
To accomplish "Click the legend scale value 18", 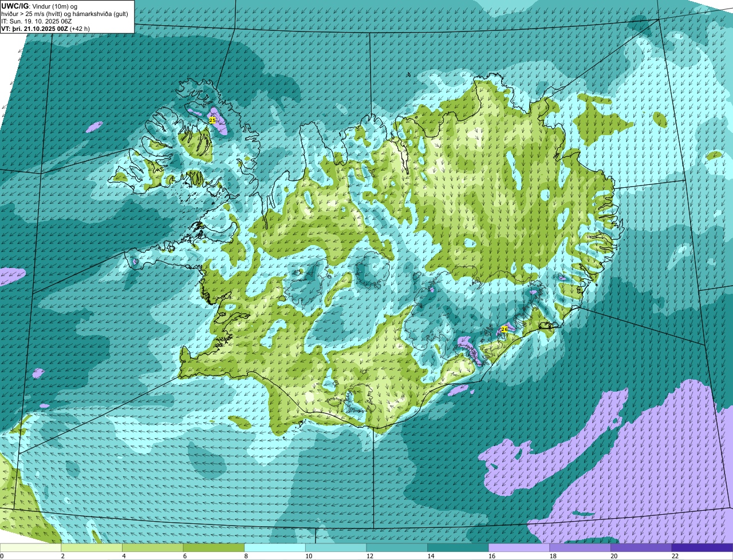I will pos(553,556).
